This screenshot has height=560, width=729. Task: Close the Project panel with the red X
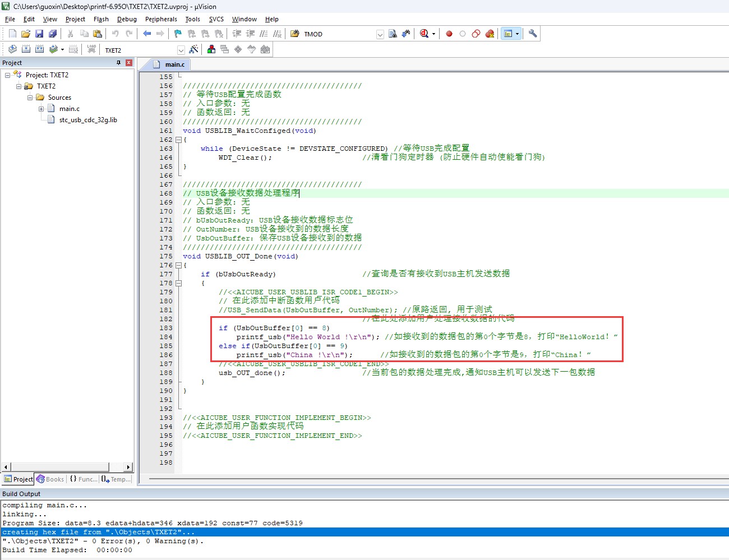129,63
